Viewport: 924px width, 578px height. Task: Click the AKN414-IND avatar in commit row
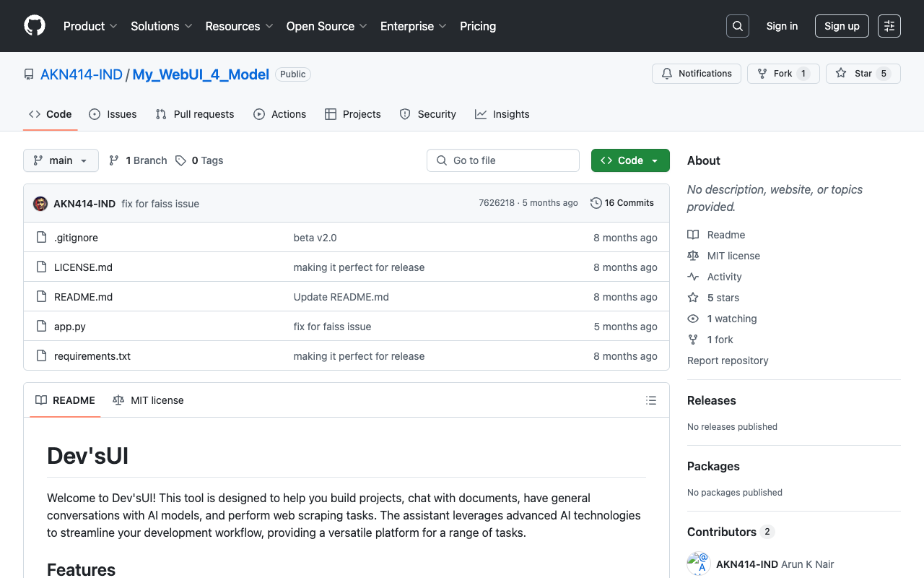40,204
